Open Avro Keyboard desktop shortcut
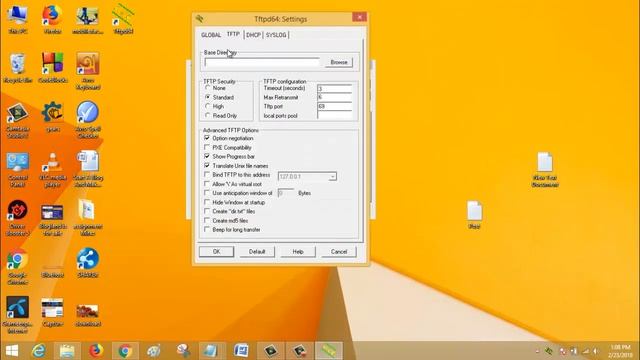The height and width of the screenshot is (360, 640). pyautogui.click(x=88, y=71)
